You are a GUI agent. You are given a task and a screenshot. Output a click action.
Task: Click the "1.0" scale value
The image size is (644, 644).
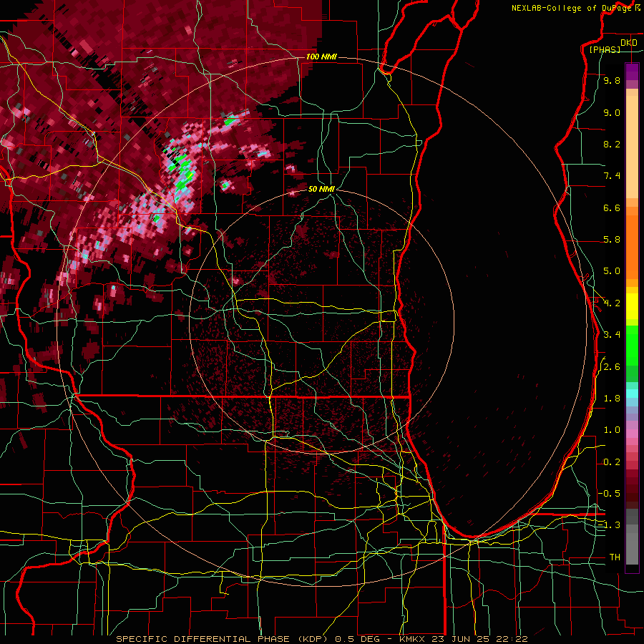click(x=612, y=430)
